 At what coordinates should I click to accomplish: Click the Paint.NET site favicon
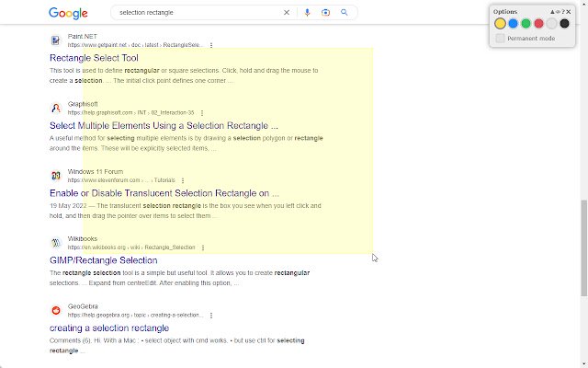pyautogui.click(x=56, y=40)
